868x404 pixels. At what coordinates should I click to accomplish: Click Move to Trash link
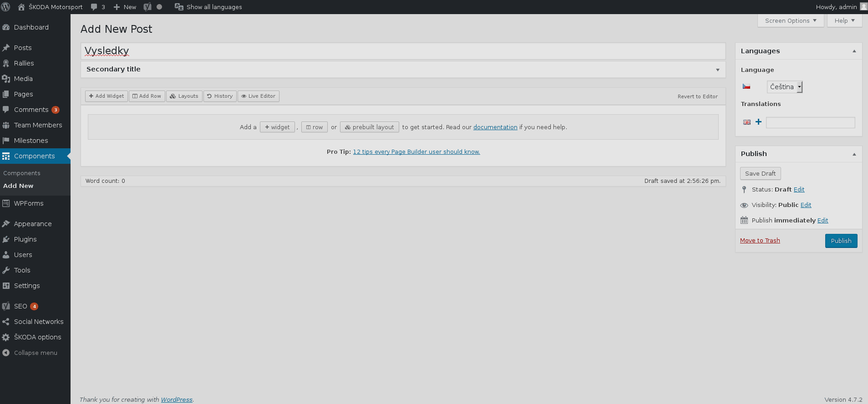[760, 241]
